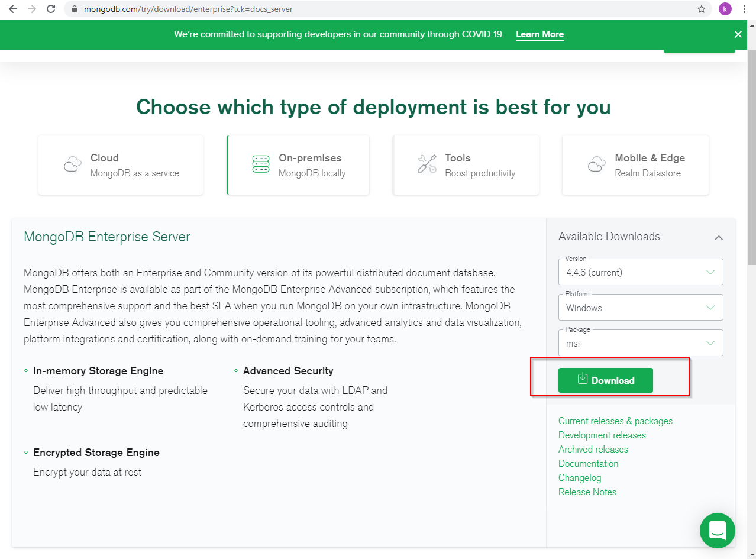The width and height of the screenshot is (756, 559).
Task: Open the Documentation link
Action: pyautogui.click(x=589, y=464)
